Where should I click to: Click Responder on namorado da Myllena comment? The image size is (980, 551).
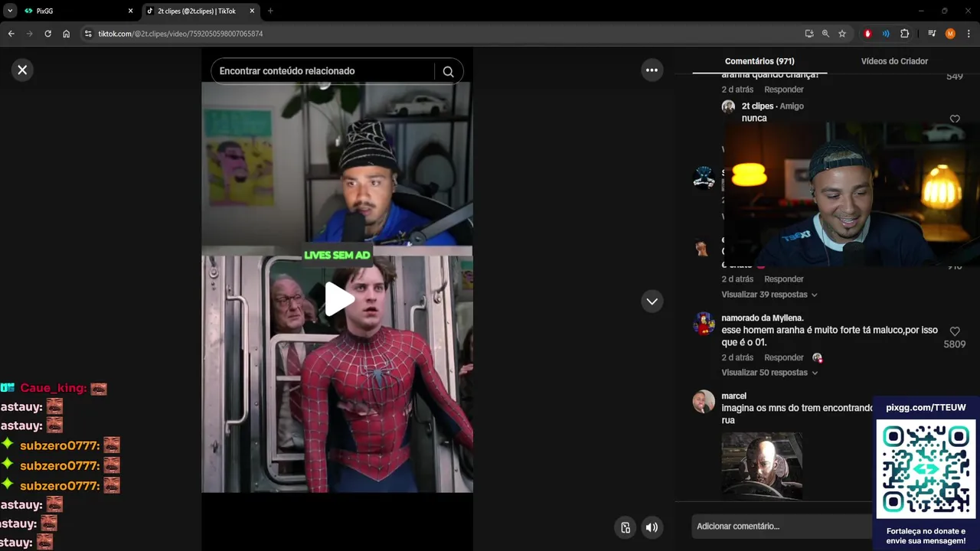pyautogui.click(x=784, y=357)
